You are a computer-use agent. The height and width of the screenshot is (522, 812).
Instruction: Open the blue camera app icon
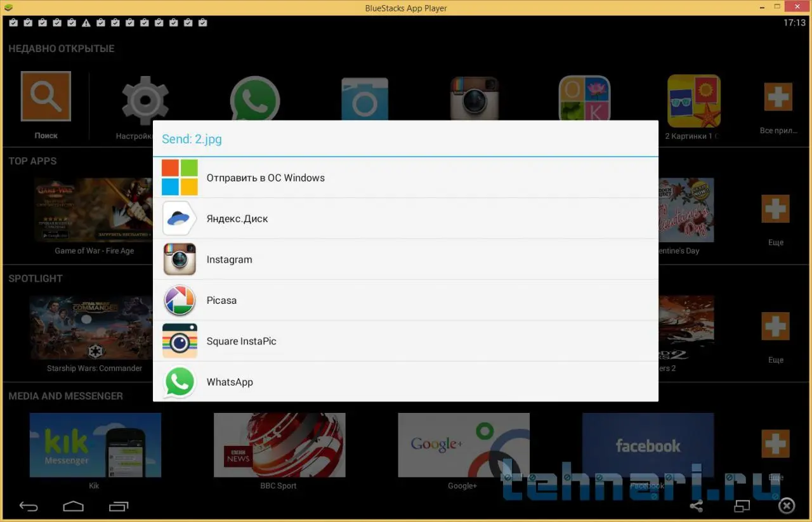pos(365,98)
